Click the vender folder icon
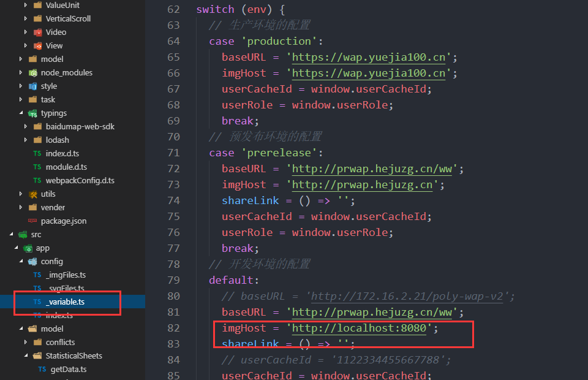 pos(33,207)
